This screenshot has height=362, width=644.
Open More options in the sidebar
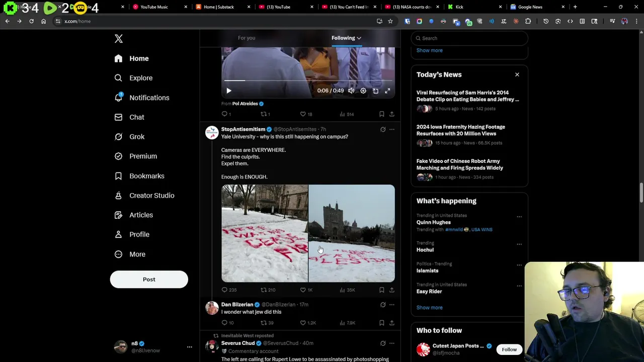pos(130,254)
